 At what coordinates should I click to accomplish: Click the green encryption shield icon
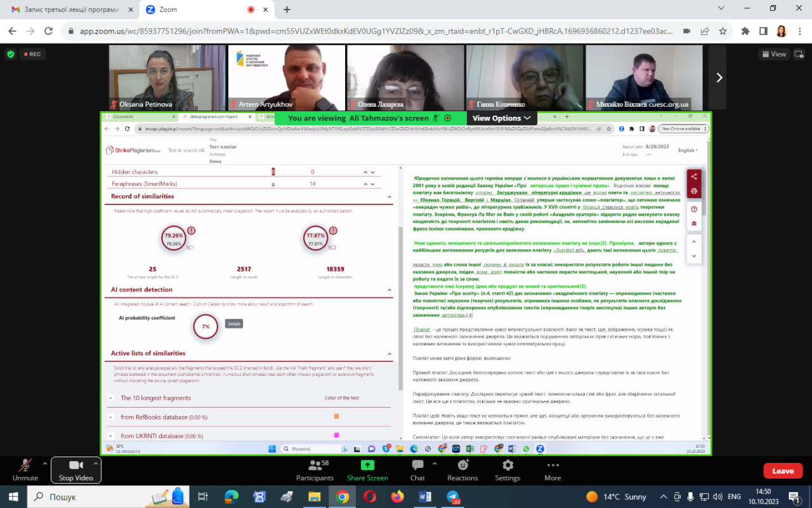click(10, 54)
